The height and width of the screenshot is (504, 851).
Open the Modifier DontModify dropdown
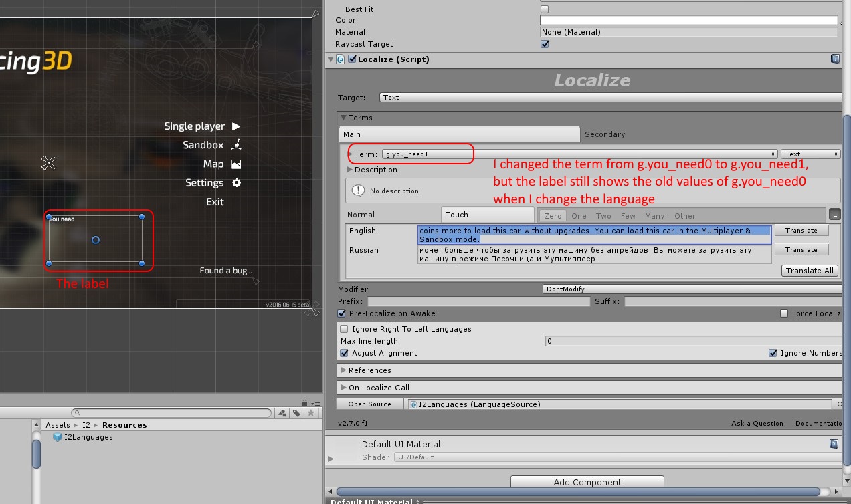coord(692,289)
